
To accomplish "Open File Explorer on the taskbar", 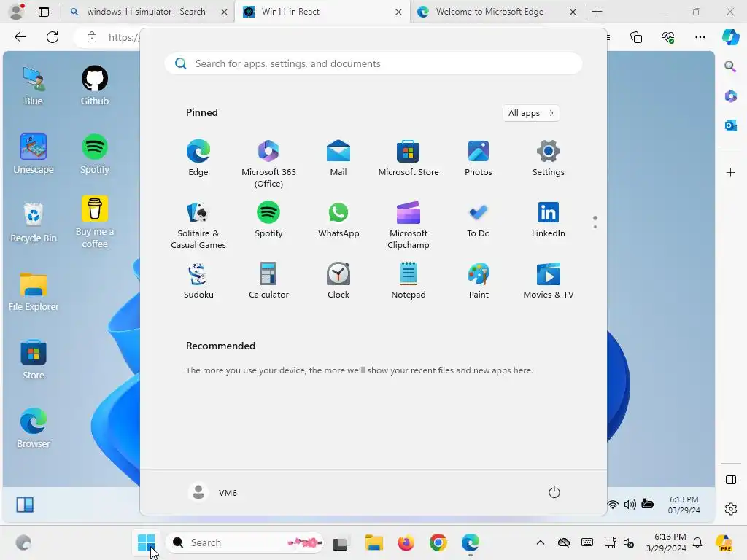I will 374,542.
